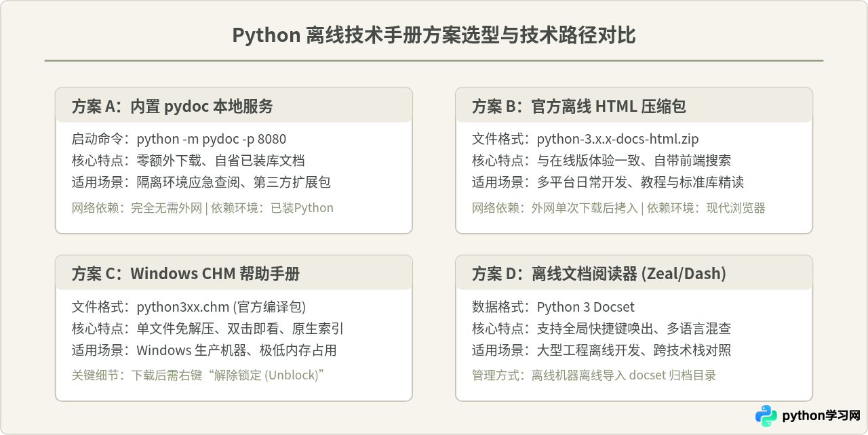Select the header "方案 A：内置 pydoc 本地服务"
868x435 pixels.
coord(172,106)
